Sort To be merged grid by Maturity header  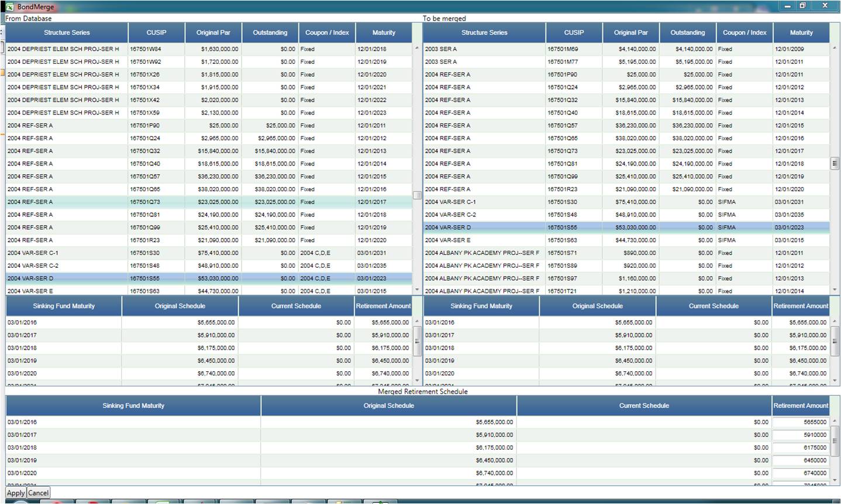[x=801, y=33]
